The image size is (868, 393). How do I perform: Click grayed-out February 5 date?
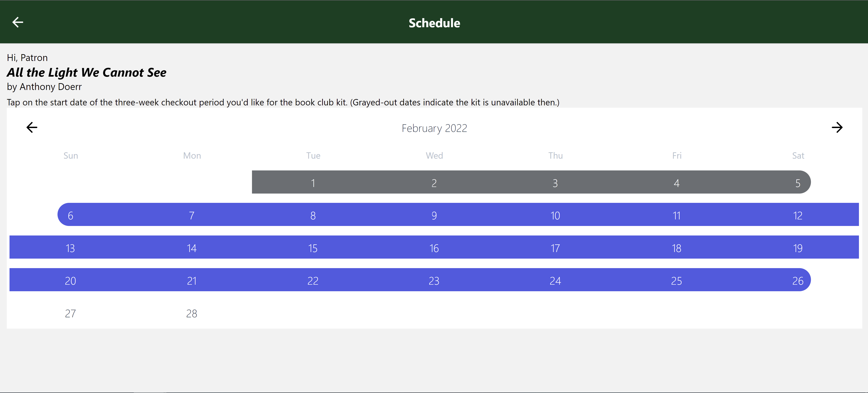click(798, 183)
